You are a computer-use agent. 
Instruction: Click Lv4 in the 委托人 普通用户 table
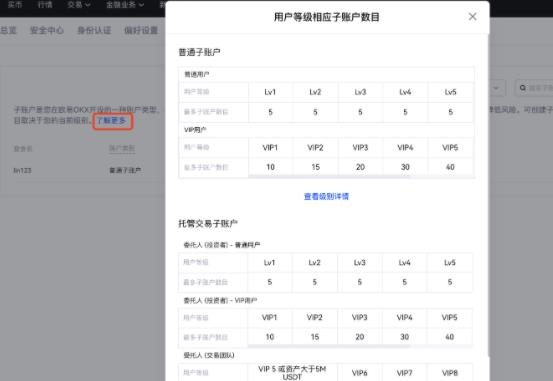coord(405,263)
